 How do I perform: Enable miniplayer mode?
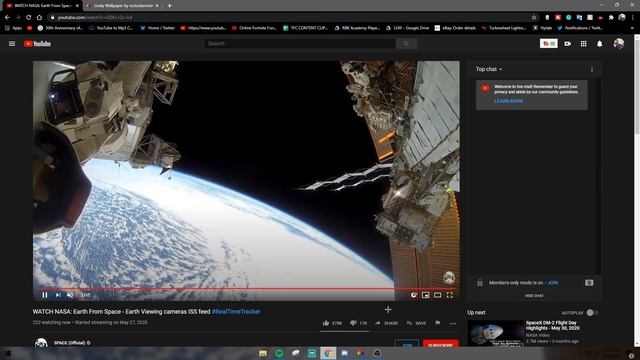[426, 295]
